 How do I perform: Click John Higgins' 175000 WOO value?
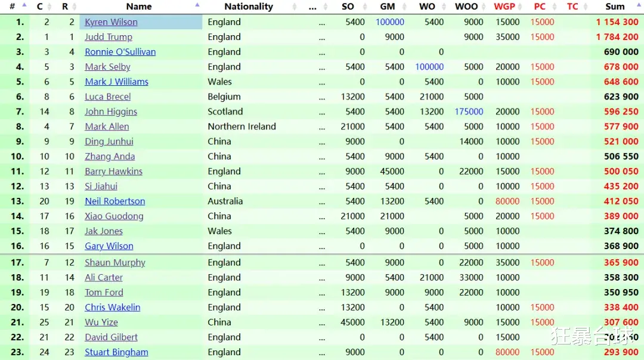[x=469, y=111]
